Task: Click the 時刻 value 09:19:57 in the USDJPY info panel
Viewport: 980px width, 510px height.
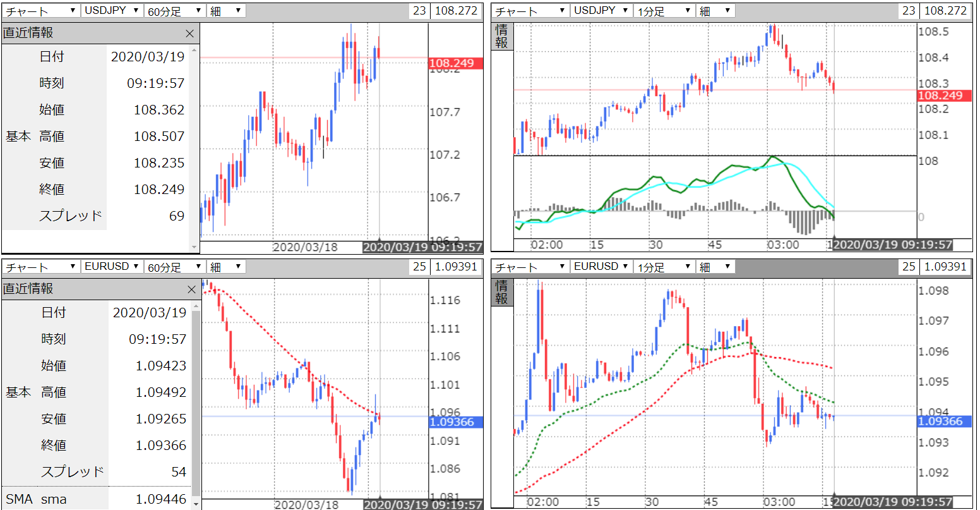Action: (x=156, y=83)
